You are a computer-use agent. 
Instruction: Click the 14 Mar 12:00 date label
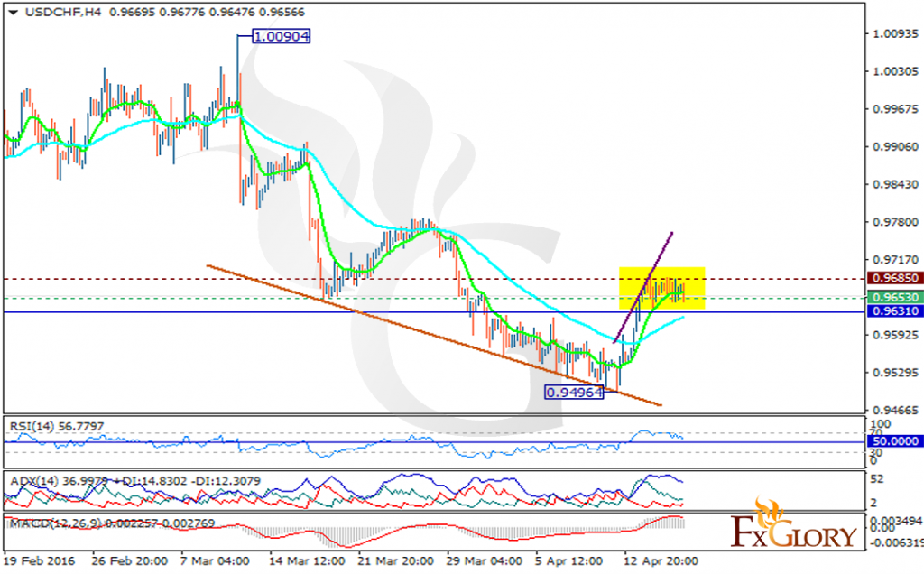(307, 561)
